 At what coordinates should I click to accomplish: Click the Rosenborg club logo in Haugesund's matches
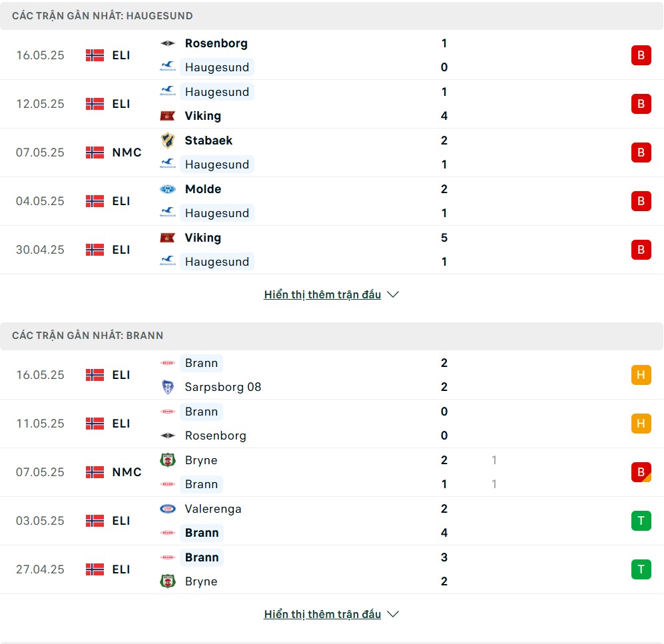tap(168, 43)
